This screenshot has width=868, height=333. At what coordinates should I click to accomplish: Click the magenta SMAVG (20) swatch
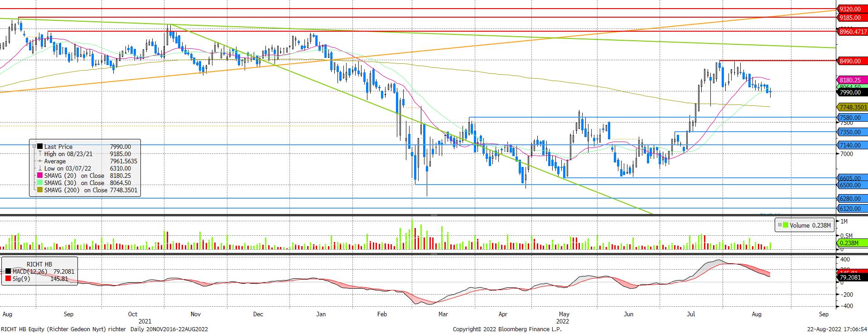40,176
